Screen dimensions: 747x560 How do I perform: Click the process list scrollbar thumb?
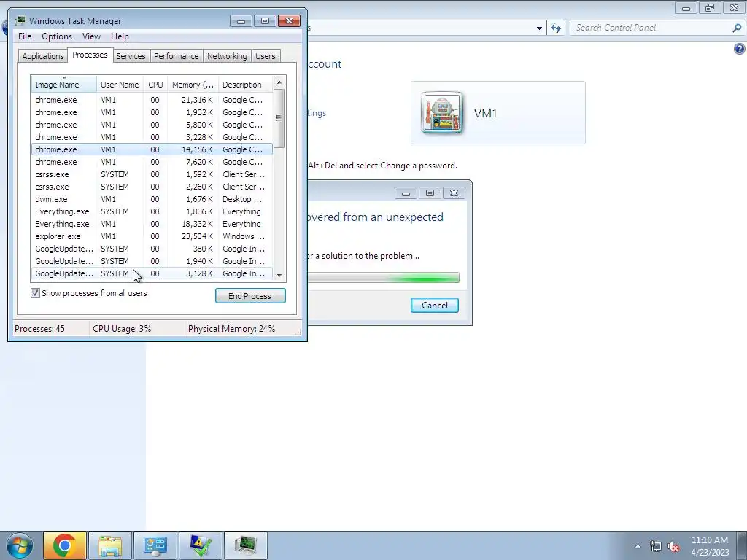[279, 118]
